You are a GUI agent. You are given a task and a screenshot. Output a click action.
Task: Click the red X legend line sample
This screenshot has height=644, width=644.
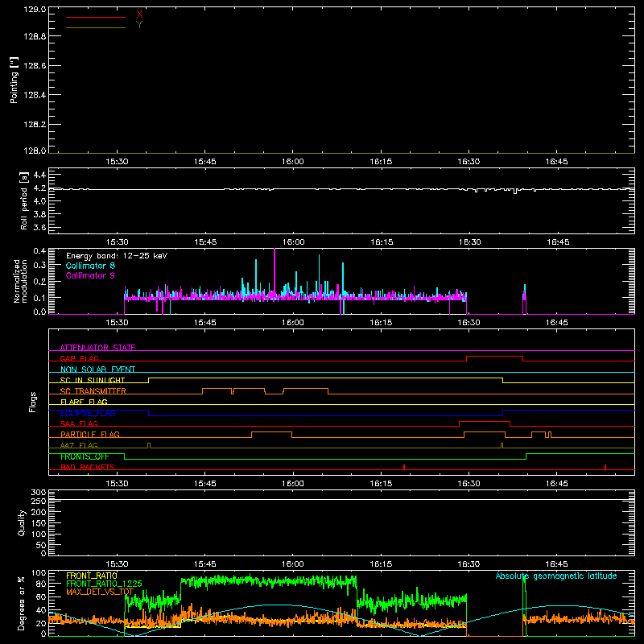pyautogui.click(x=96, y=17)
